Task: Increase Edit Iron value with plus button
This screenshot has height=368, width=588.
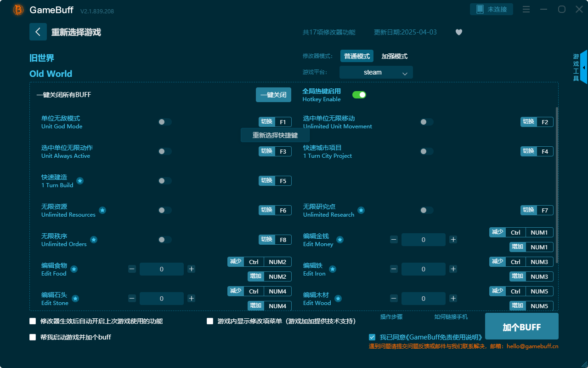Action: coord(453,269)
